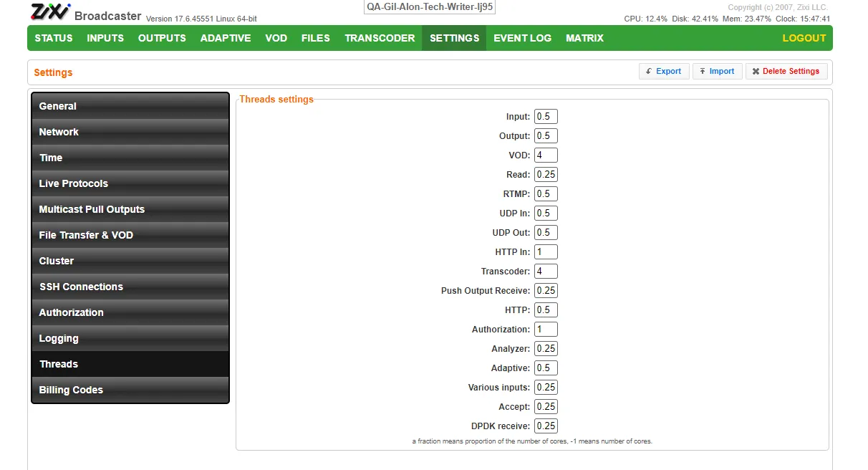Screen dimensions: 868x470
Task: Open File Transfer & VOD settings
Action: tap(130, 235)
